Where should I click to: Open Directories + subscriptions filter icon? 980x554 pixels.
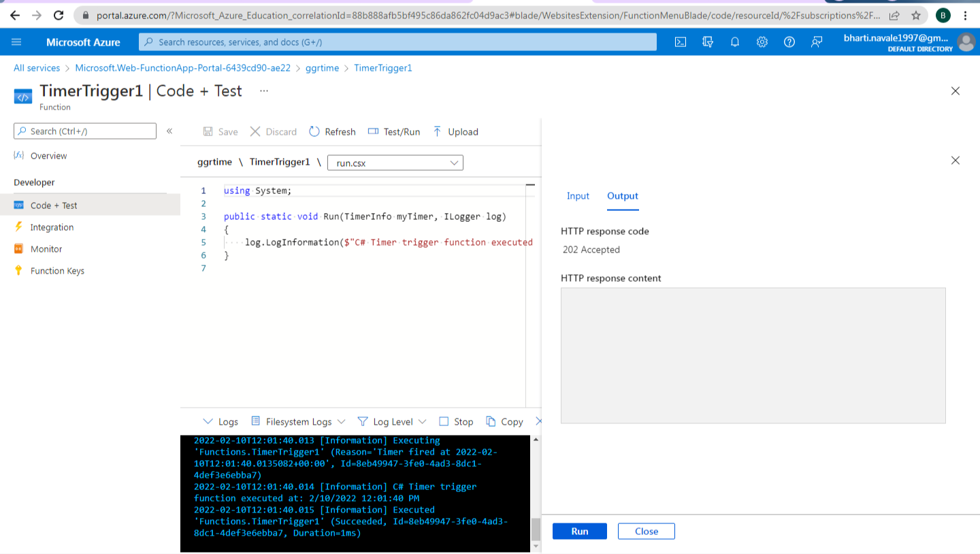click(708, 42)
